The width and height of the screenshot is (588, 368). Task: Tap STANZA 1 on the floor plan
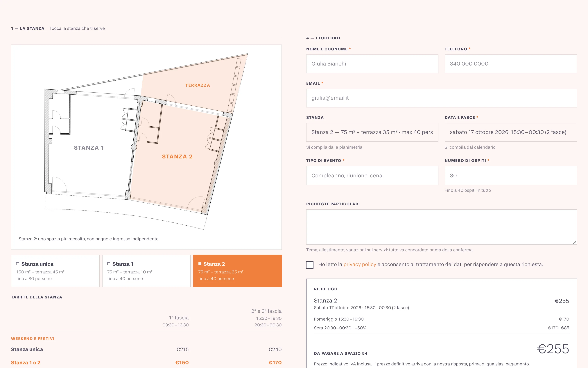[89, 148]
